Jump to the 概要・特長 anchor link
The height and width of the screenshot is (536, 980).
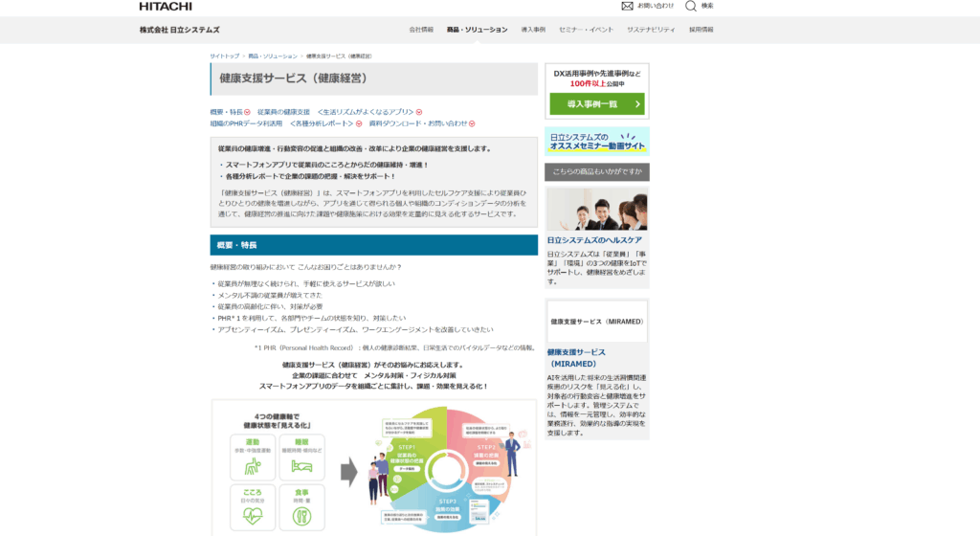(x=230, y=112)
